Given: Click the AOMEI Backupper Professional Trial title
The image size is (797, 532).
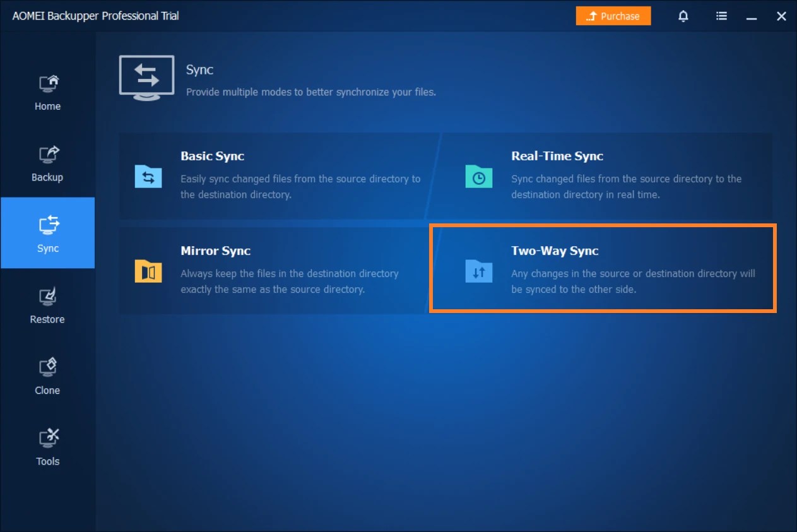Looking at the screenshot, I should tap(96, 16).
